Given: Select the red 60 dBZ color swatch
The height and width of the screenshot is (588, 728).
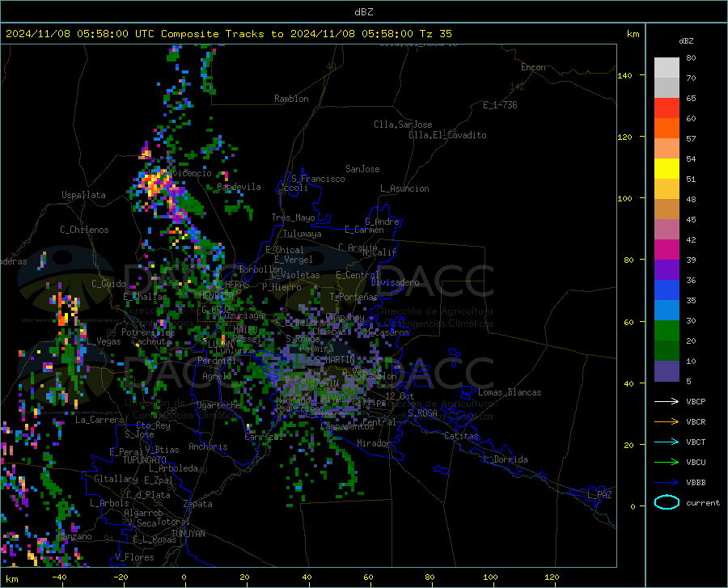Looking at the screenshot, I should pyautogui.click(x=667, y=108).
